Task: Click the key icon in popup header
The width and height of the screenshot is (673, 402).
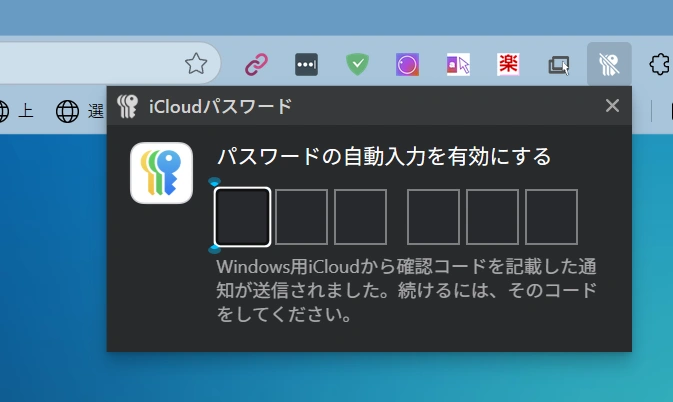Action: (x=127, y=106)
